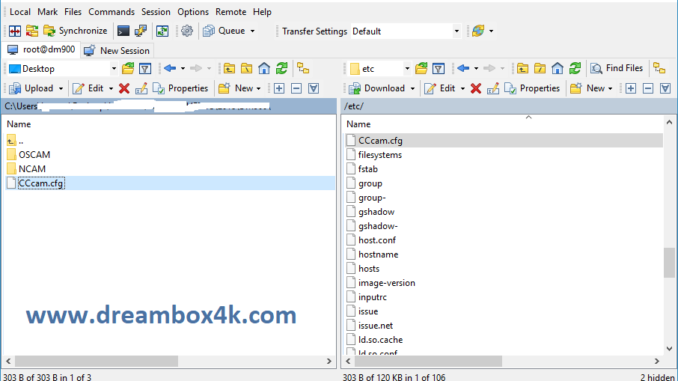The width and height of the screenshot is (678, 381).
Task: Delete selected local file with red X
Action: [124, 88]
